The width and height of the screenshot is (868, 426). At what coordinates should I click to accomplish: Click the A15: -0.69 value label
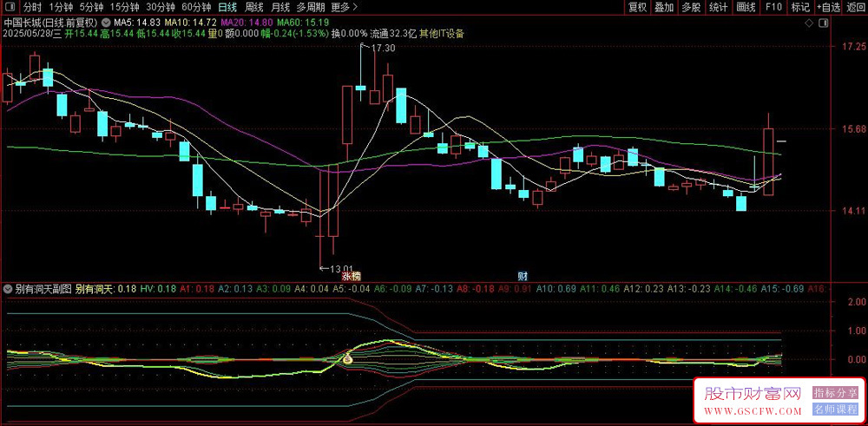(x=782, y=289)
